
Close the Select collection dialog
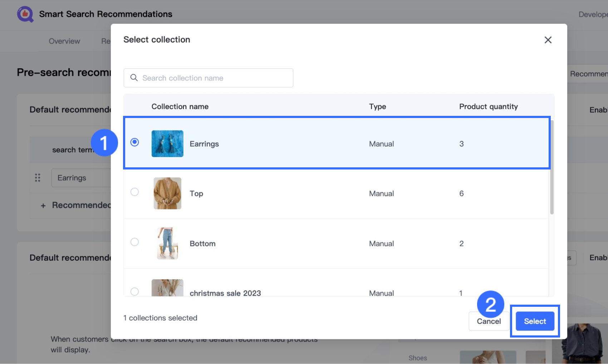pyautogui.click(x=548, y=40)
